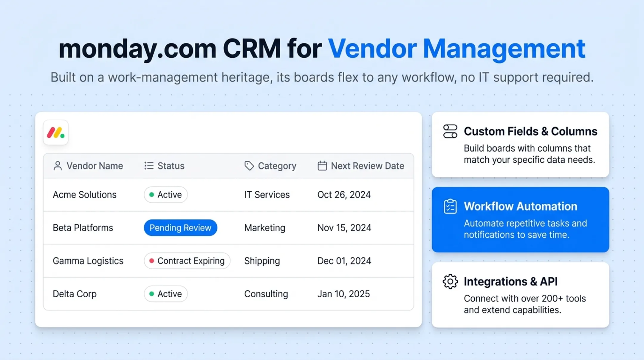The image size is (644, 360).
Task: Select the Integrations & API card title
Action: click(x=510, y=281)
